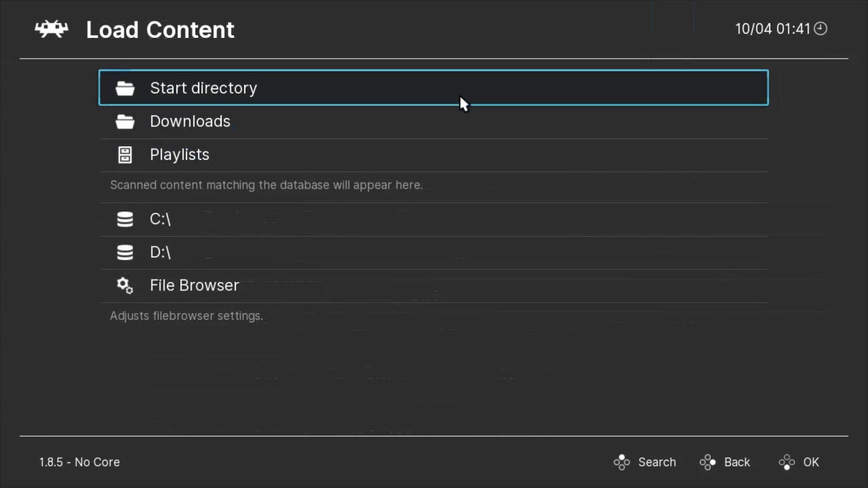Click the RetroArch logo in the header

[x=51, y=28]
